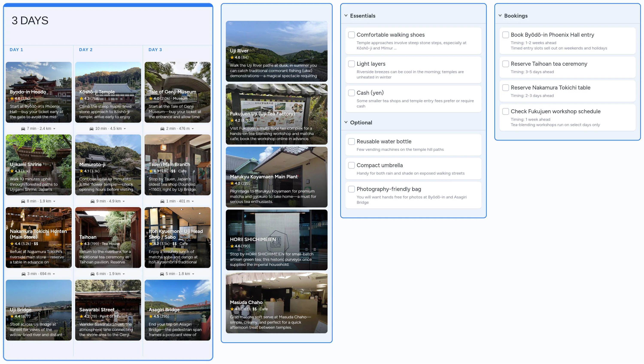The image size is (644, 364).
Task: Click the star rating icon on Masuda Chaho
Action: (x=232, y=309)
